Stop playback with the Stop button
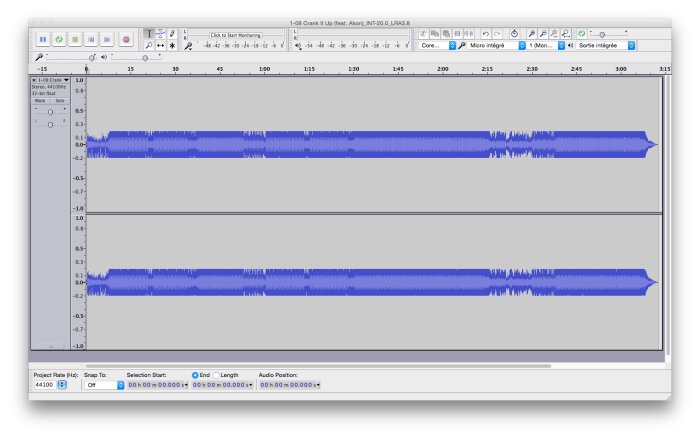Image resolution: width=700 pixels, height=439 pixels. [x=75, y=39]
